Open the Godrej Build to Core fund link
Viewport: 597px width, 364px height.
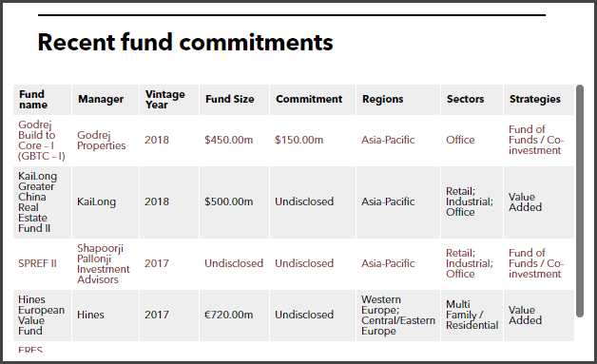point(42,140)
